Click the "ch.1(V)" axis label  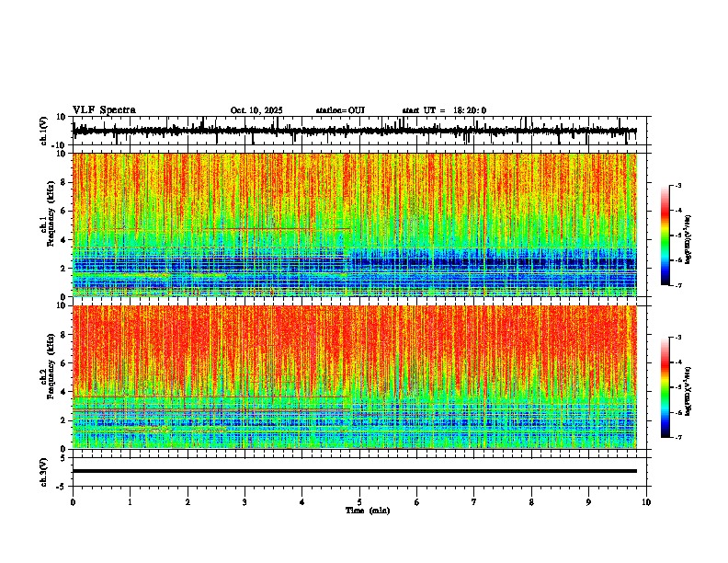pos(44,131)
